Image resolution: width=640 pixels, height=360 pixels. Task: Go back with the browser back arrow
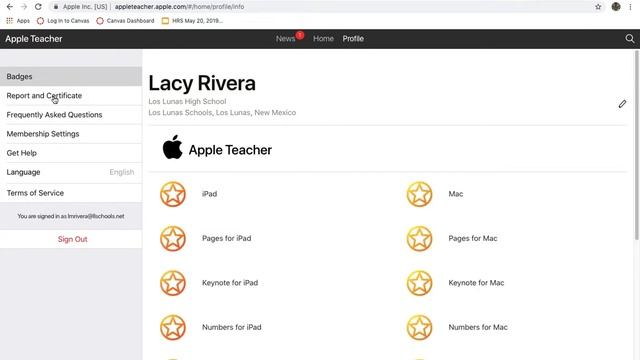(9, 7)
